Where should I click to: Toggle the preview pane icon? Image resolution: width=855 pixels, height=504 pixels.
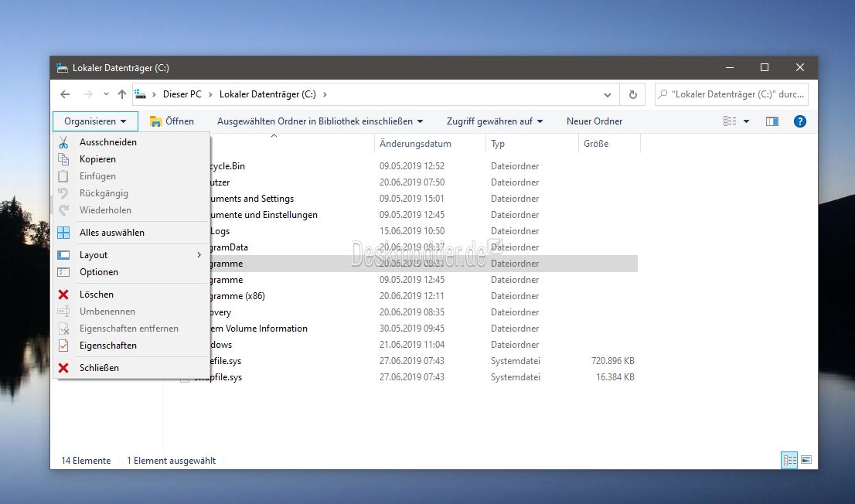click(772, 121)
